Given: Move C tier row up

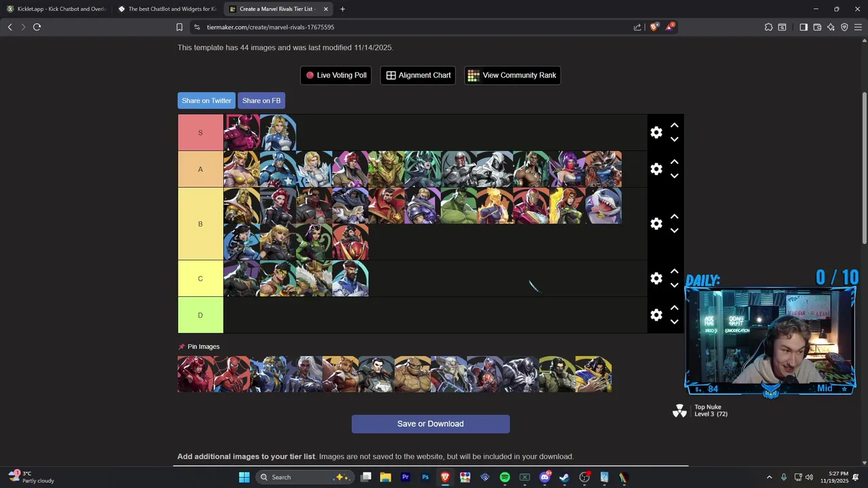Looking at the screenshot, I should [674, 271].
